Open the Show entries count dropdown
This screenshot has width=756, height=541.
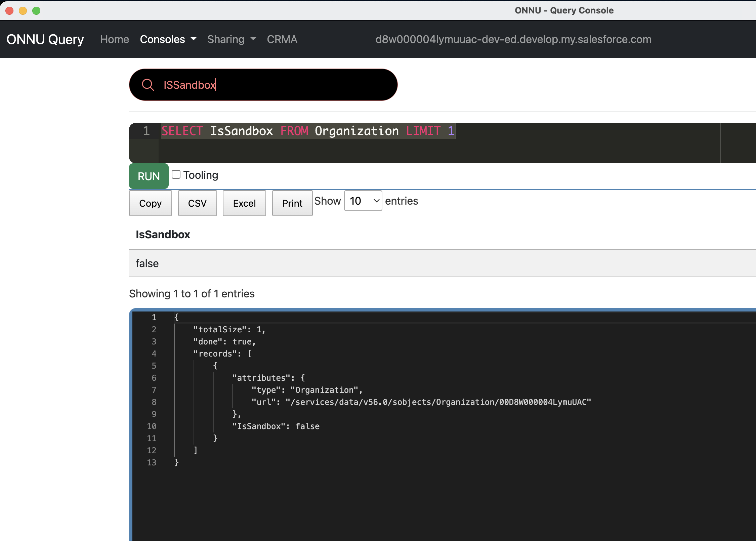363,201
